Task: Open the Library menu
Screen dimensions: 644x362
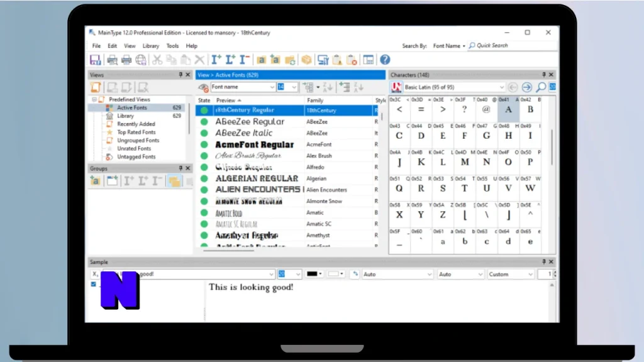Action: (151, 46)
